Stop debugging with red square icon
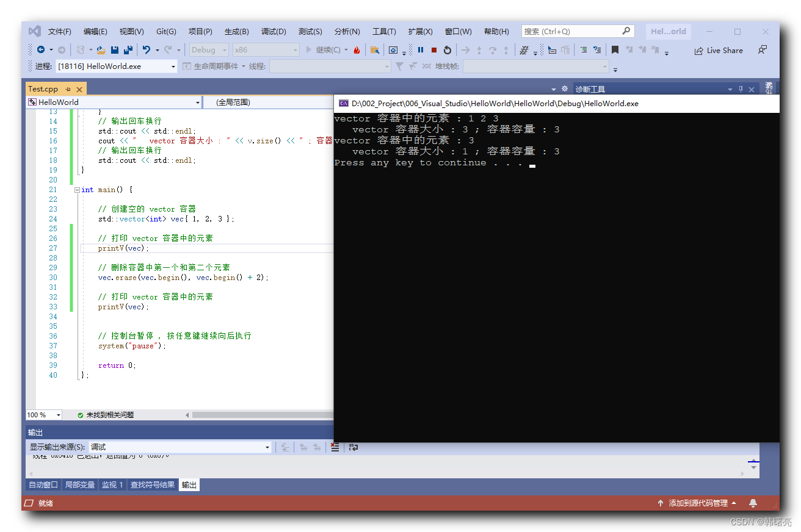Image resolution: width=801 pixels, height=532 pixels. 434,50
